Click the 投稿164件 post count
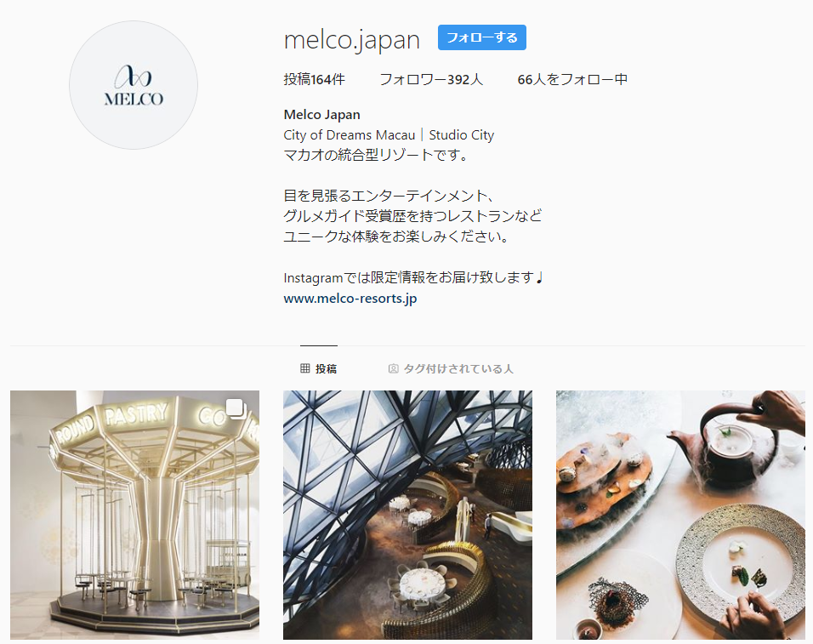Viewport: 813px width, 644px height. point(314,79)
